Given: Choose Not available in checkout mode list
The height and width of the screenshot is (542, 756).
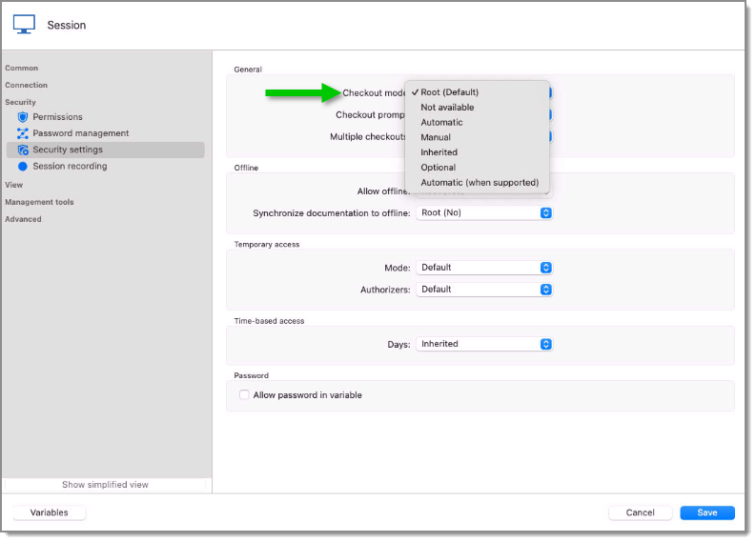Looking at the screenshot, I should [477, 108].
